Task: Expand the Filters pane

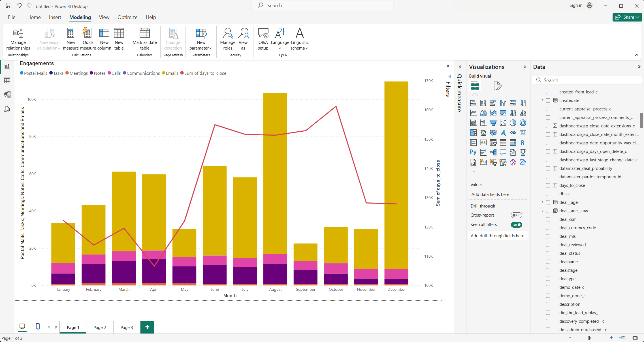Action: tap(448, 66)
